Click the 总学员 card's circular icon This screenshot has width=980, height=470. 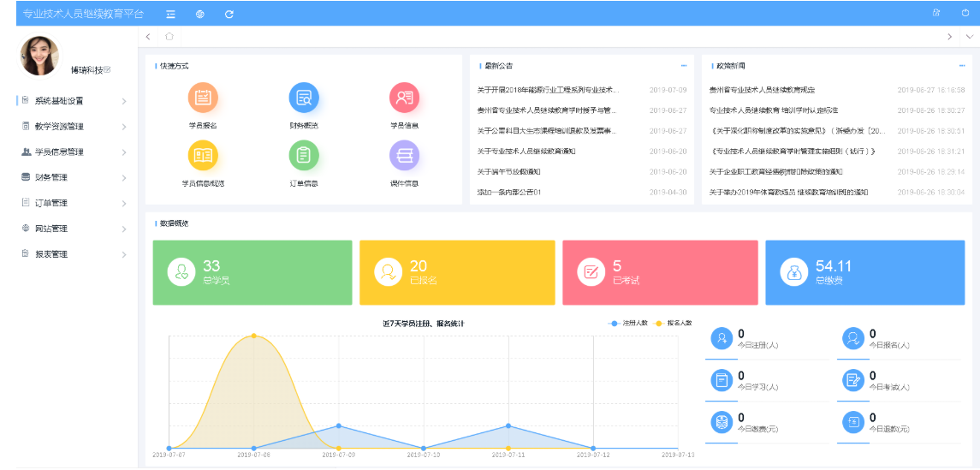pos(181,272)
